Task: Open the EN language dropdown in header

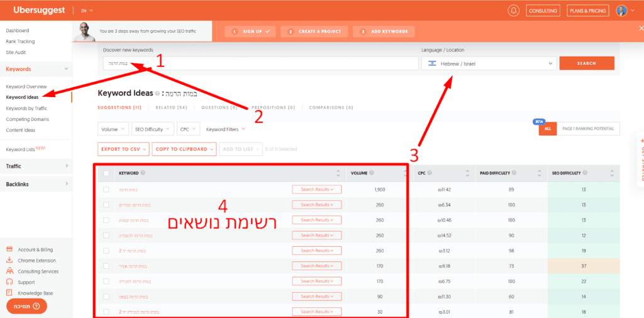Action: pos(87,11)
